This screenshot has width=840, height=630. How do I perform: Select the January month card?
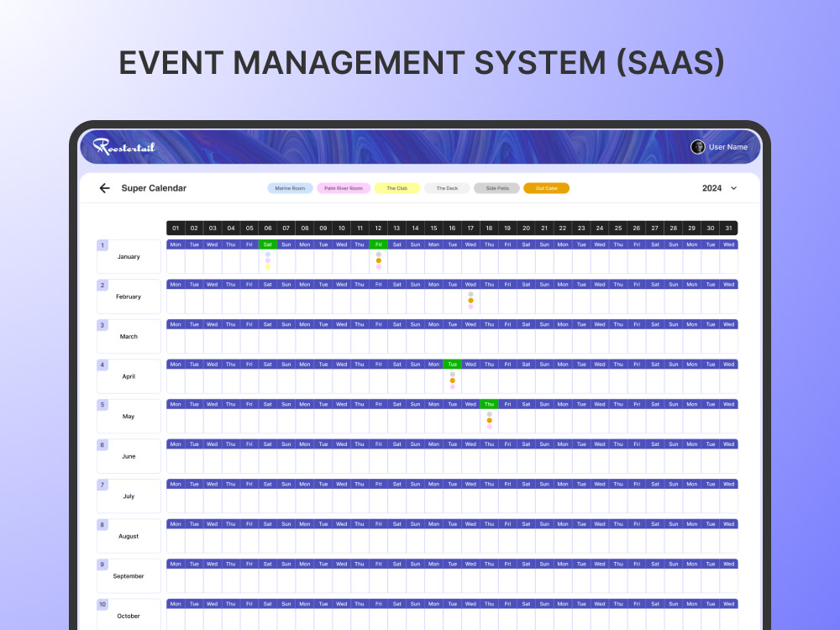[129, 256]
